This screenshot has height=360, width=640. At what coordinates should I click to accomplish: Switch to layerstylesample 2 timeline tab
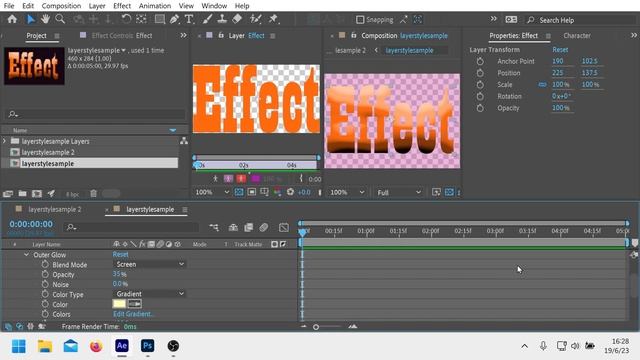tap(55, 209)
